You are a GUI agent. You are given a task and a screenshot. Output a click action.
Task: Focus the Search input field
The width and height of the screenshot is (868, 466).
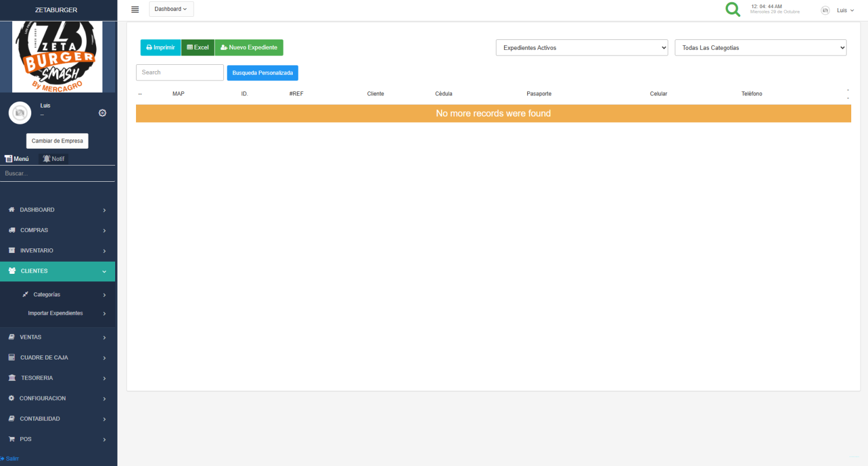point(179,72)
